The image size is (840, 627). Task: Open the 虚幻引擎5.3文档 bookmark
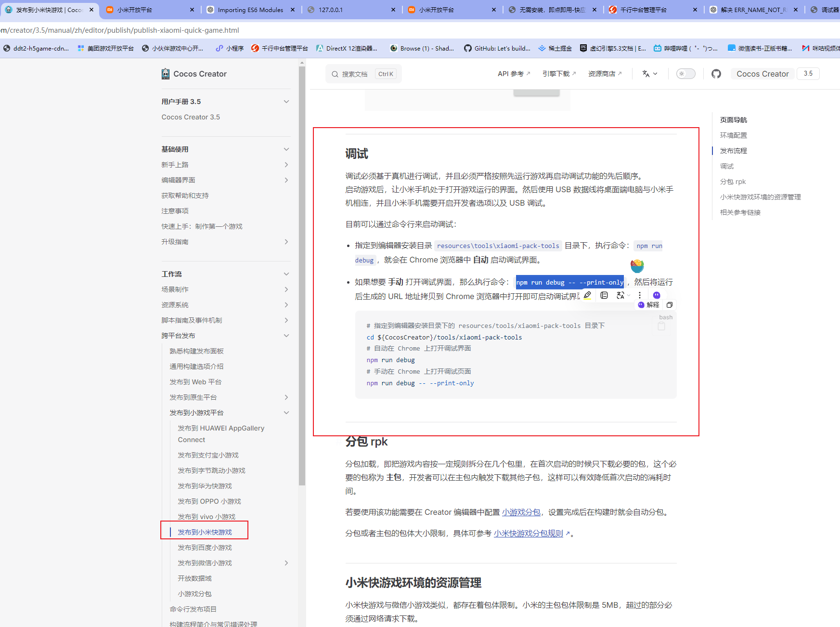(x=613, y=48)
